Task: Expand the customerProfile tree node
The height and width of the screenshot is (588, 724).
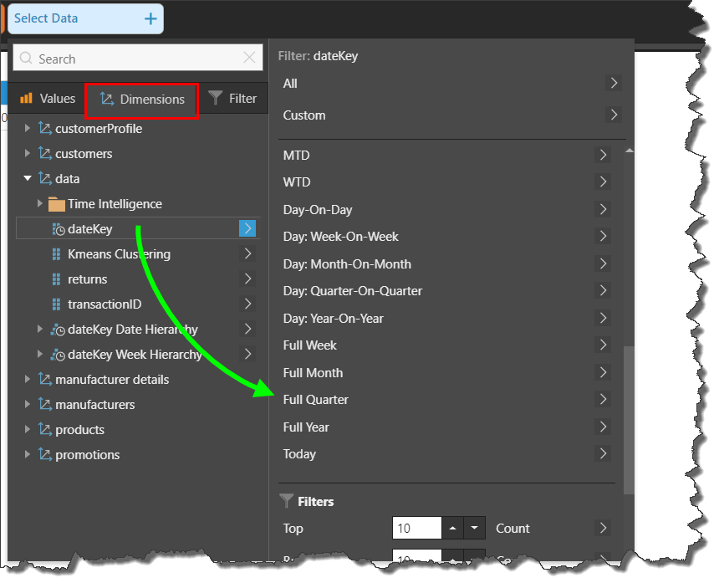Action: pos(28,129)
